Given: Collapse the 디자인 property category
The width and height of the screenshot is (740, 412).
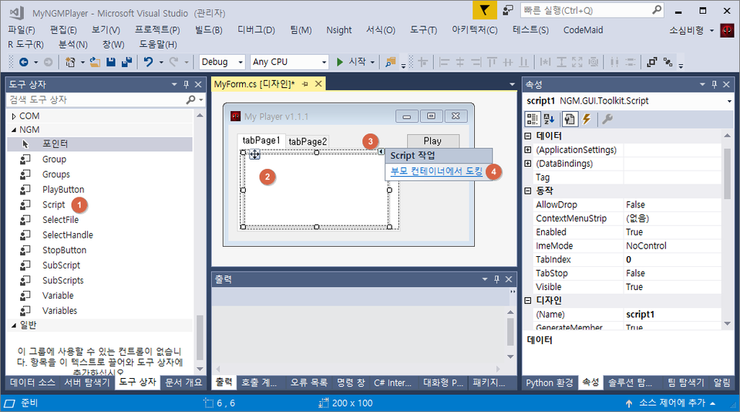Looking at the screenshot, I should 528,301.
